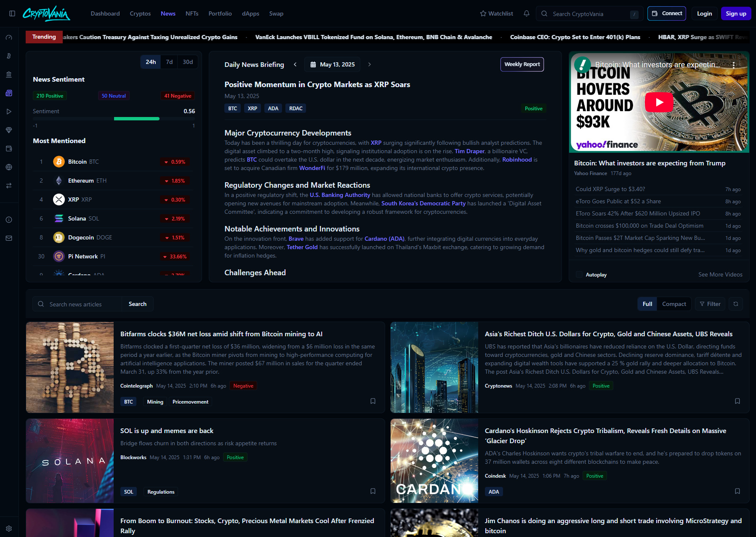Toggle the sidebar panel icon
Screen dimensions: 756x537
(x=12, y=13)
